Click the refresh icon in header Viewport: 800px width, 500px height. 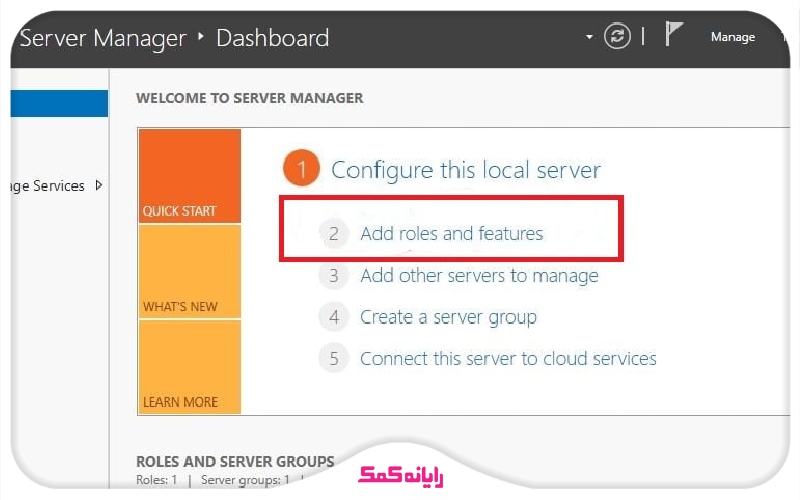point(617,37)
